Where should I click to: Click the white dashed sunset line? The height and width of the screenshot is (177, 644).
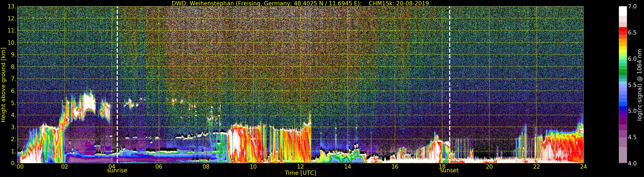450,85
